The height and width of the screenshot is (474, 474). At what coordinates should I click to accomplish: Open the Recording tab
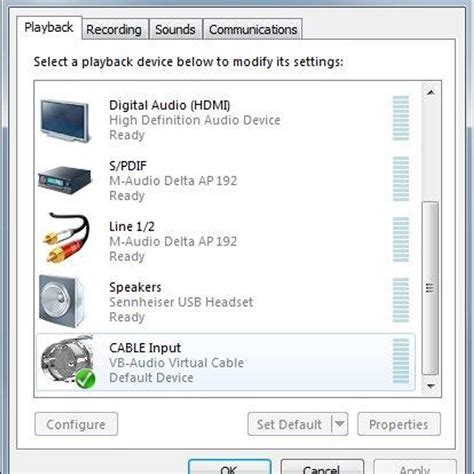pos(114,29)
